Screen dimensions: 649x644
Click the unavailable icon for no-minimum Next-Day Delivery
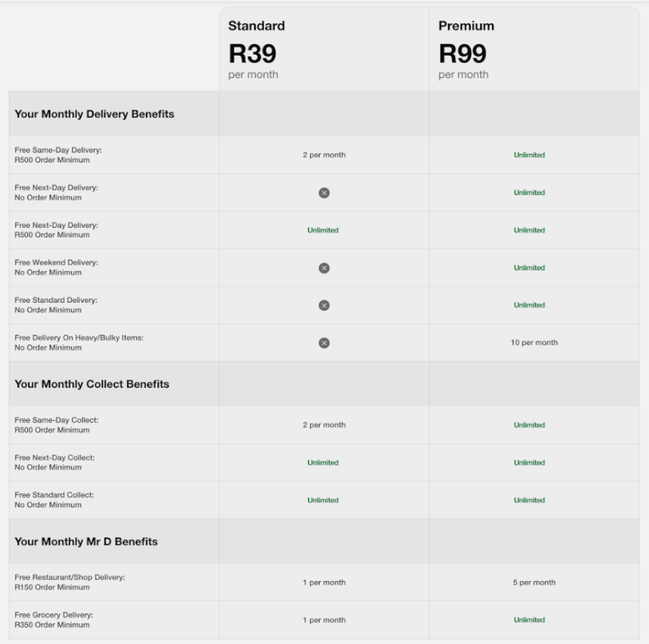324,193
